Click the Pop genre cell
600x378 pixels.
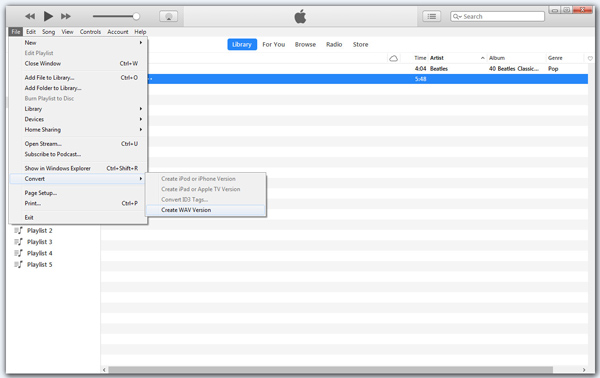pos(553,69)
